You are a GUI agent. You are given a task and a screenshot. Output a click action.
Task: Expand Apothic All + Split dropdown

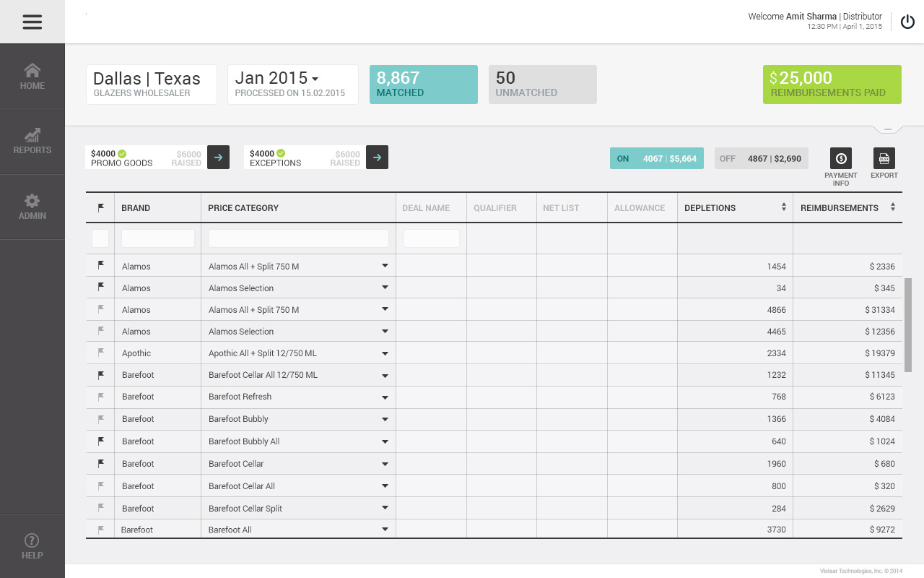[x=385, y=354]
